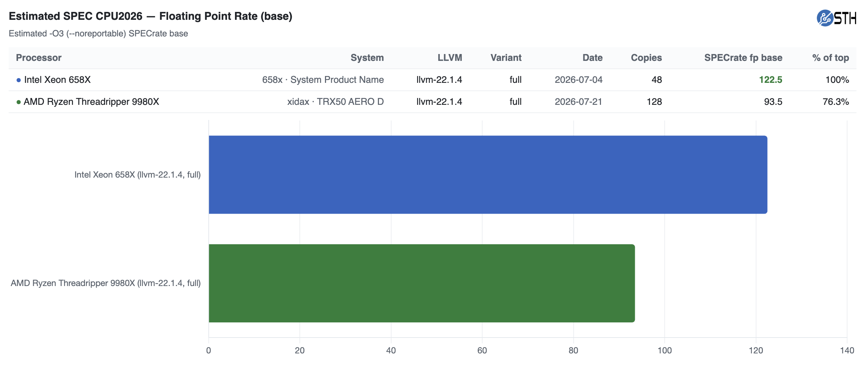The height and width of the screenshot is (366, 868).
Task: Click the subtitle Estimated -O3 SPECrate base
Action: tap(98, 34)
